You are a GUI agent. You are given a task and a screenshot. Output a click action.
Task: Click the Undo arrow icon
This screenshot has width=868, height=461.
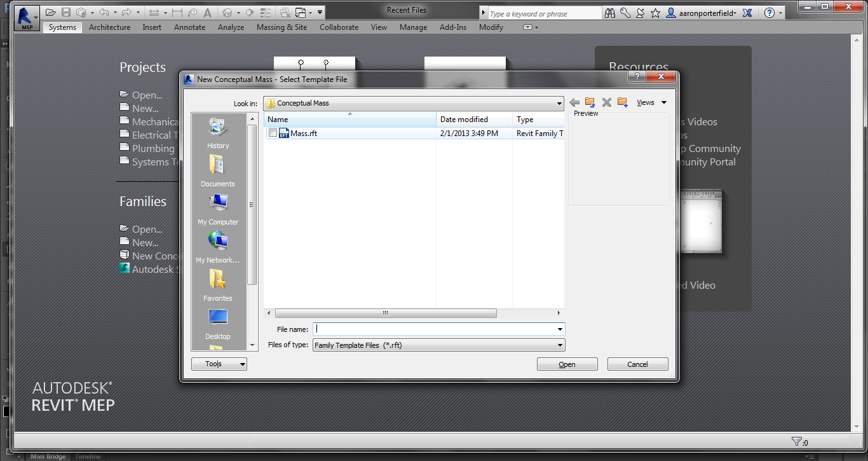[x=104, y=13]
